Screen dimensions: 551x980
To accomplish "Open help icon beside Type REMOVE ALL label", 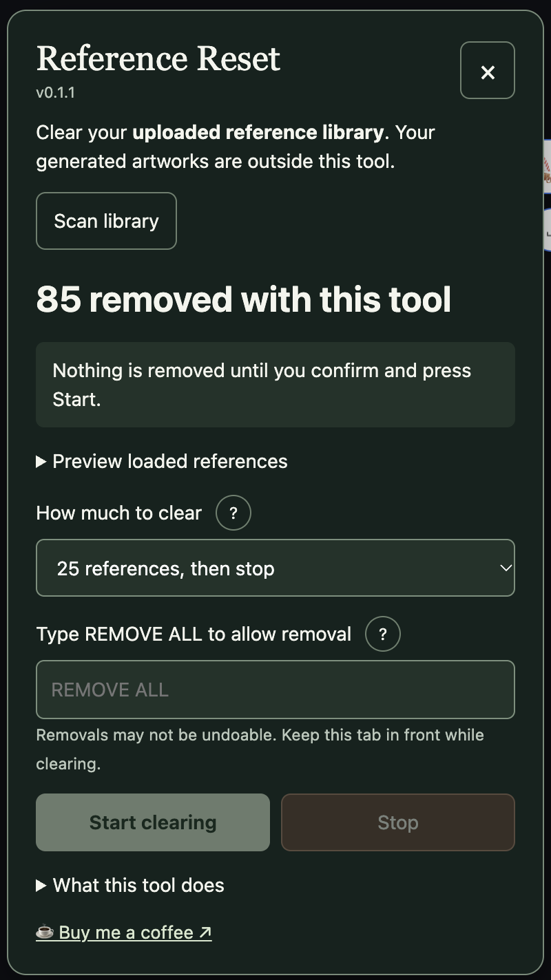I will click(383, 634).
